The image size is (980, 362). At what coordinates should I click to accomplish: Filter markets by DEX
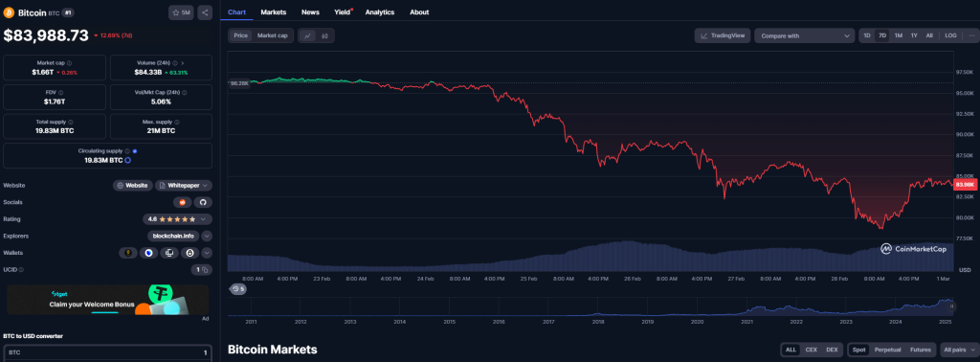tap(832, 350)
